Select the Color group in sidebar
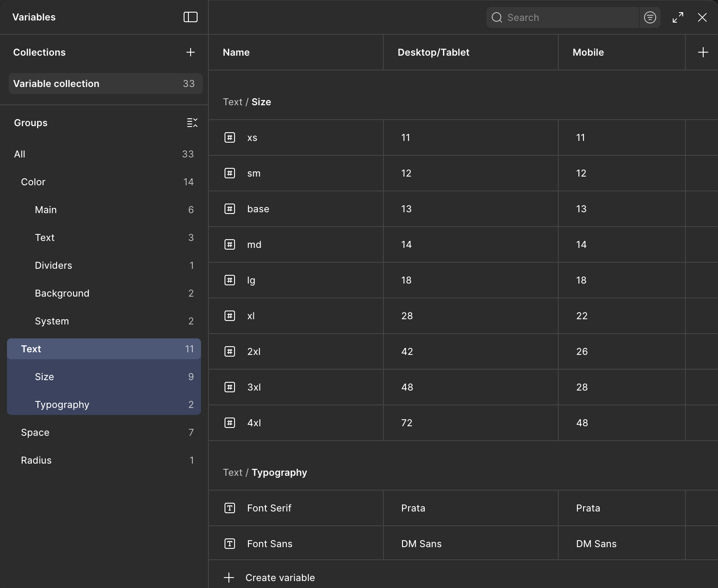Screen dimensions: 718x588 point(33,182)
